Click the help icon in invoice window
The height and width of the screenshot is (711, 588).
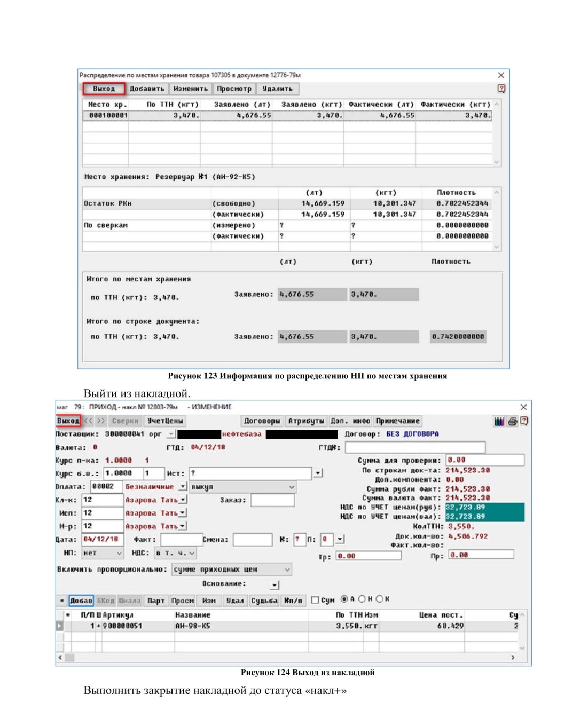[524, 421]
